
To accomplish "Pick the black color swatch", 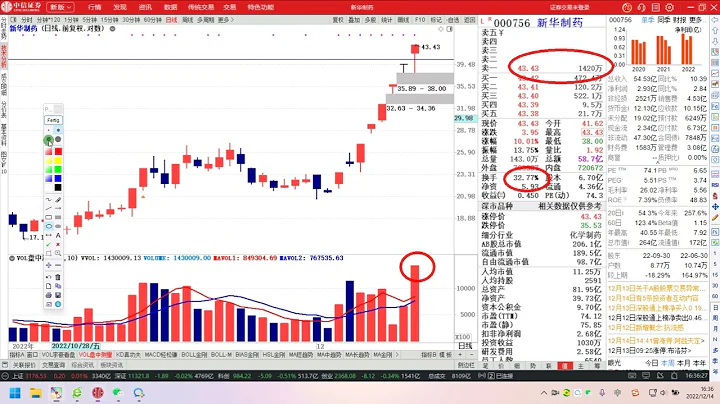I will tap(58, 187).
